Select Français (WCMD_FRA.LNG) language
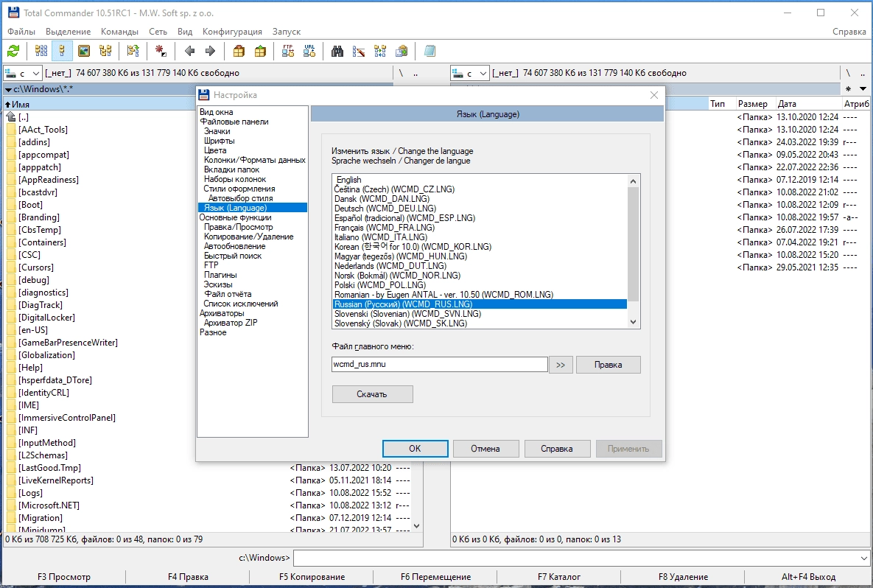The width and height of the screenshot is (873, 588). tap(480, 228)
